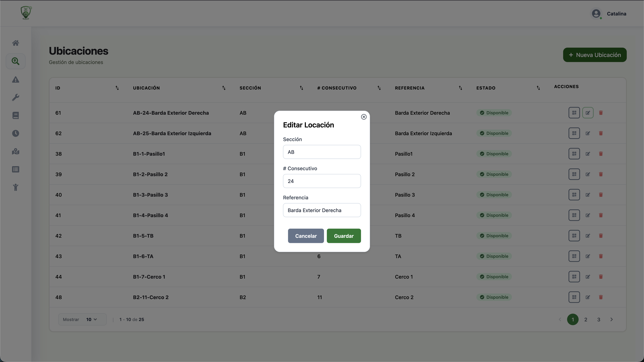The image size is (644, 362).
Task: Edit the B1-7-Cerco 1 location
Action: click(x=588, y=277)
